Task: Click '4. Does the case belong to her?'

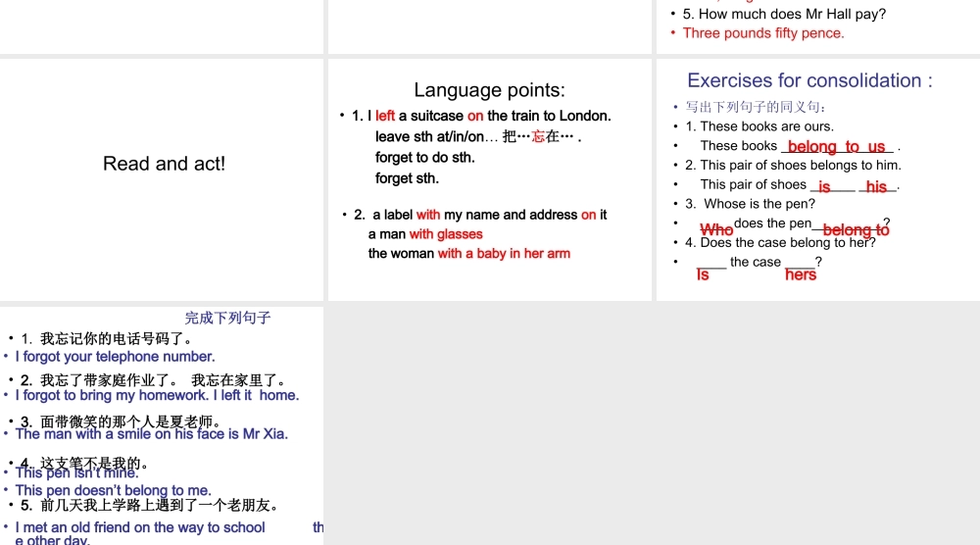Action: pos(781,242)
